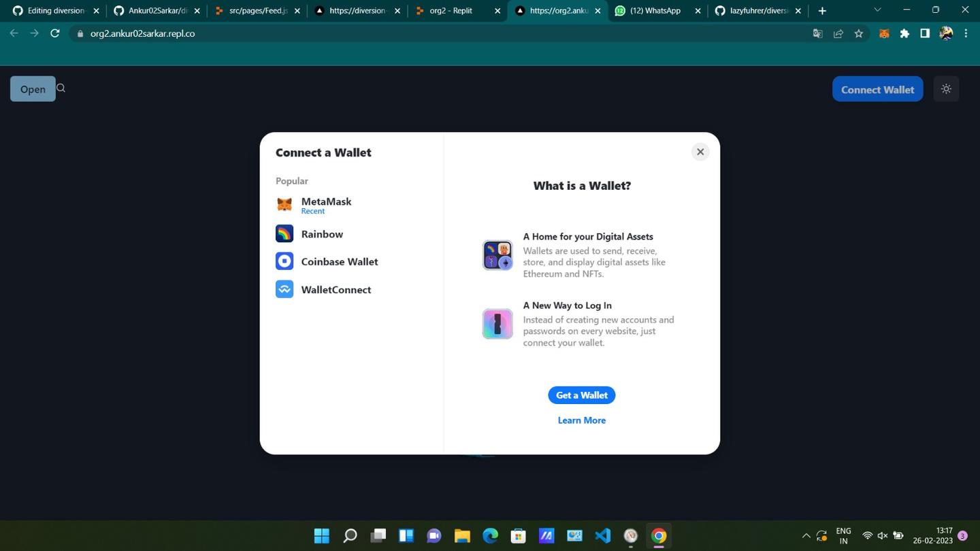The height and width of the screenshot is (551, 980).
Task: Launch Microsoft Edge from taskbar
Action: pyautogui.click(x=490, y=536)
